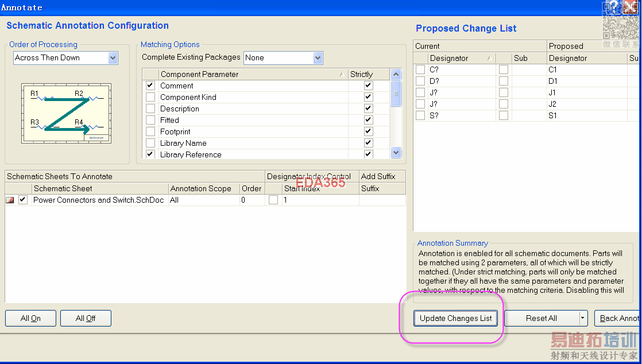The width and height of the screenshot is (642, 364).
Task: Toggle the Comment parameter checkbox
Action: (150, 86)
